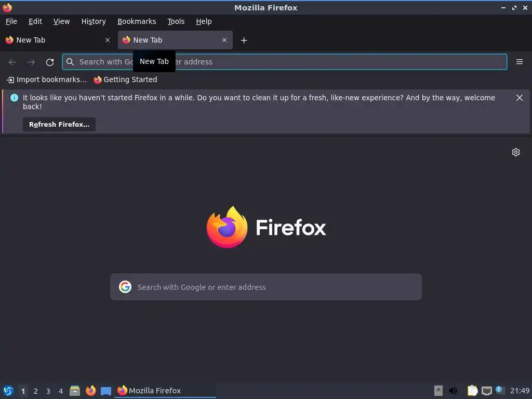The width and height of the screenshot is (532, 399).
Task: Launch Firefox from taskbar quick launcher
Action: tap(90, 391)
